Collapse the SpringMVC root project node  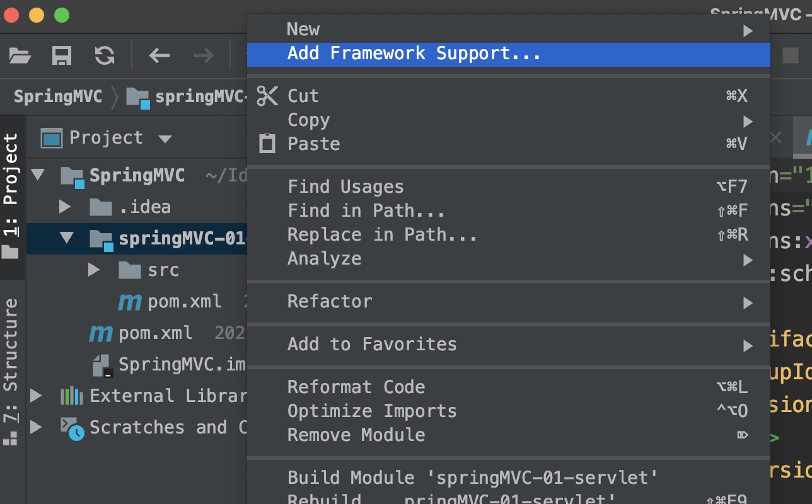coord(38,175)
